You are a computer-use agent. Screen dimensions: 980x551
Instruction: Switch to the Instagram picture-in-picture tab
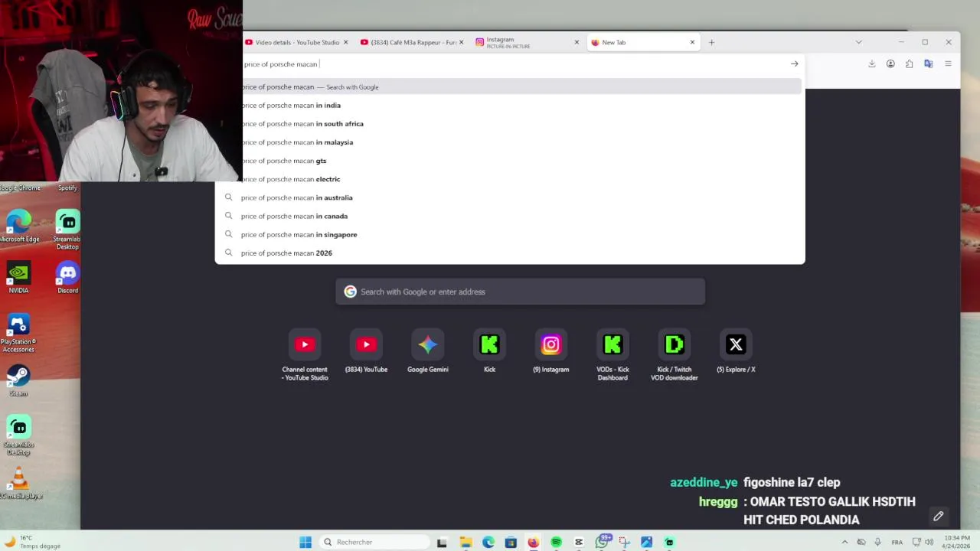[x=527, y=42]
